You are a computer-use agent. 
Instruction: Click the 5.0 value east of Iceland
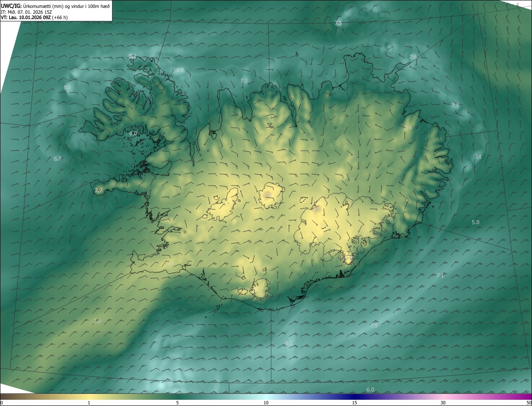point(475,223)
